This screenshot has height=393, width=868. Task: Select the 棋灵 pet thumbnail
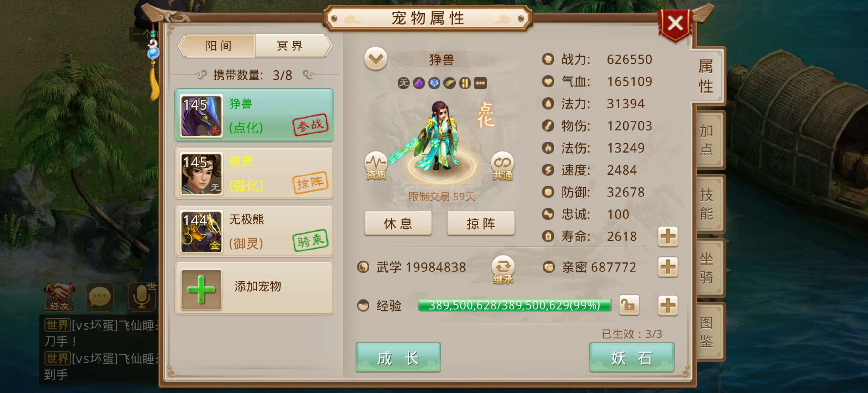pos(201,174)
